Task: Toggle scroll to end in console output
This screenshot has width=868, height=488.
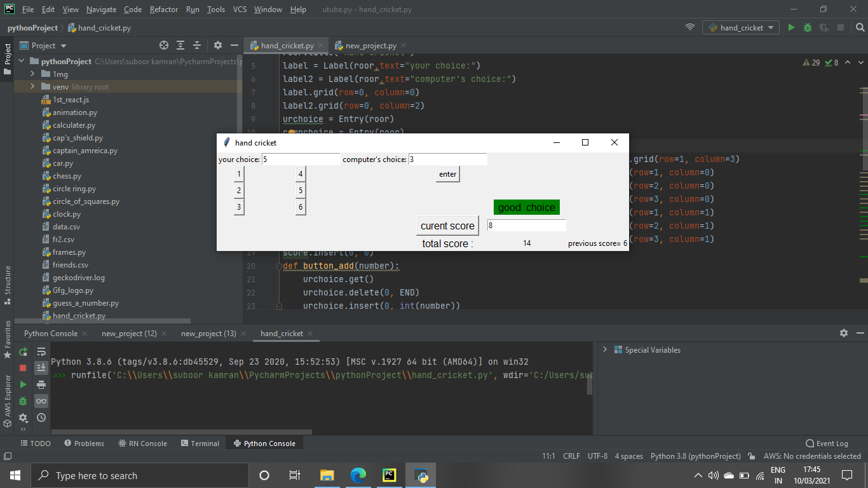Action: click(41, 367)
